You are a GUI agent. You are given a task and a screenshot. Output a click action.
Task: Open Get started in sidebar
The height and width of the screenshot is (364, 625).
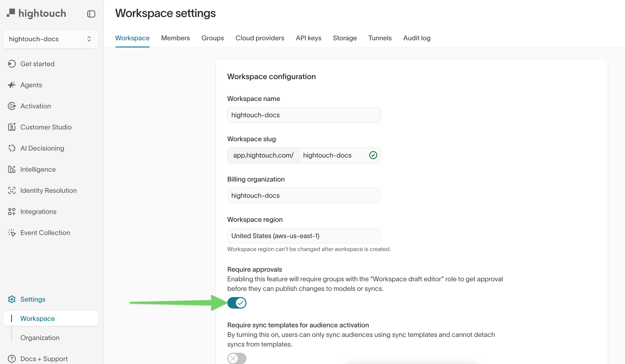click(x=37, y=64)
